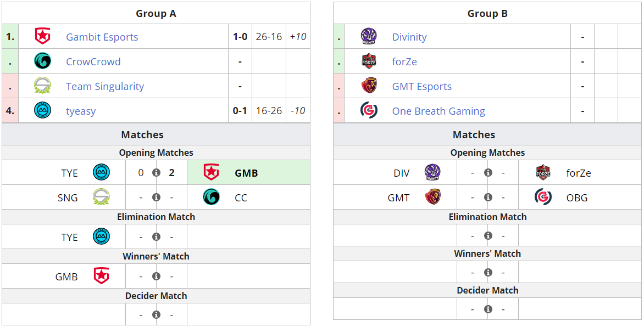This screenshot has width=644, height=327.
Task: Click the Team Singularity name link
Action: tap(104, 86)
